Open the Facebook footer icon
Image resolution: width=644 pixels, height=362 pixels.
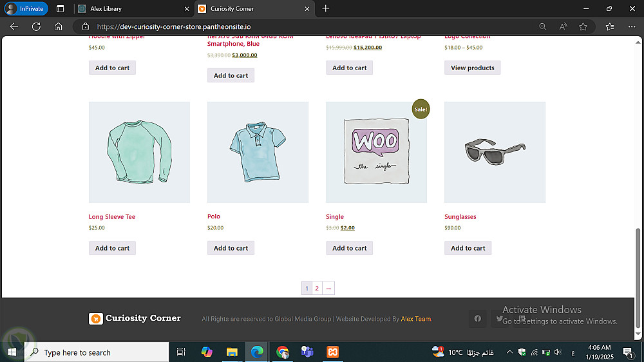(x=478, y=318)
